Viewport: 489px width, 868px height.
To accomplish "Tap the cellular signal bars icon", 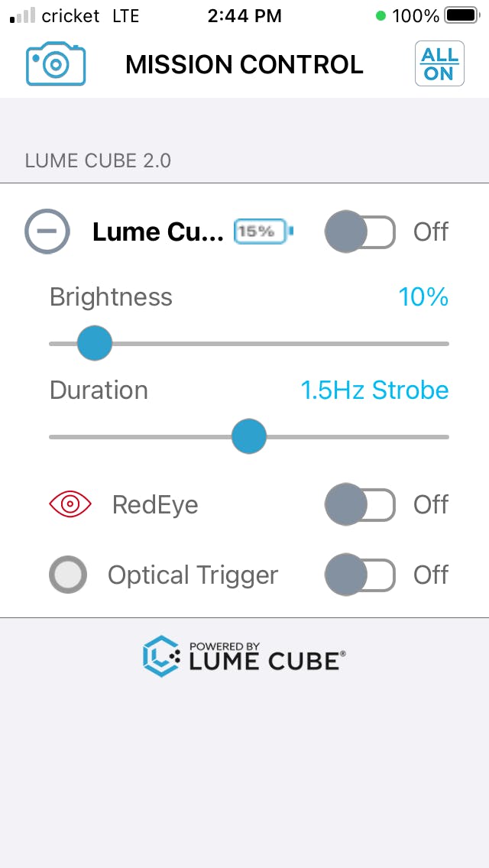I will pos(23,16).
